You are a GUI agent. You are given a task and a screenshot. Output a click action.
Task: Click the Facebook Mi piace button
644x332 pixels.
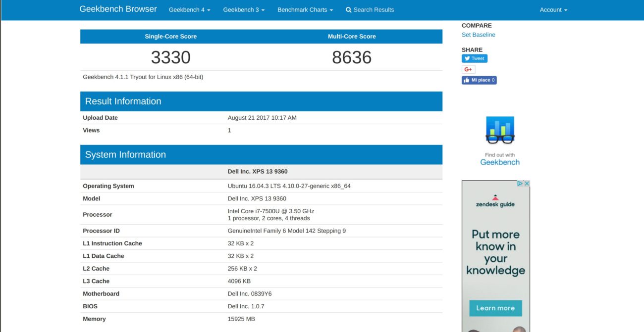coord(479,80)
